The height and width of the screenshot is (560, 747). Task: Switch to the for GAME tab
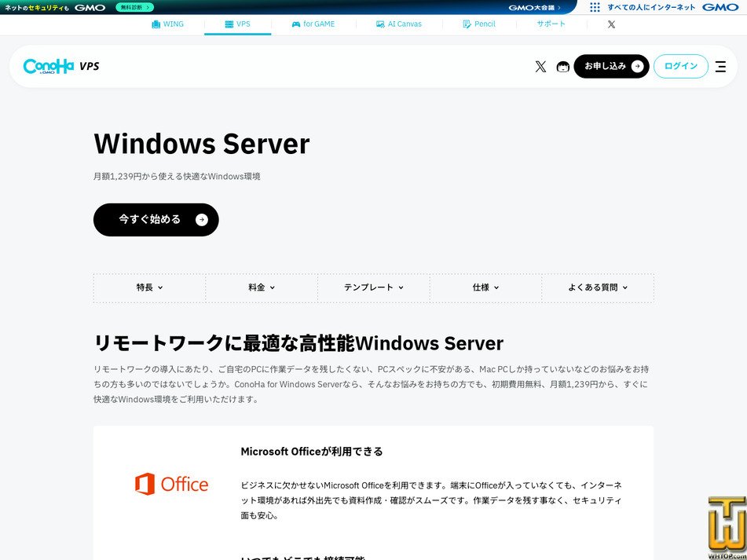[x=313, y=24]
